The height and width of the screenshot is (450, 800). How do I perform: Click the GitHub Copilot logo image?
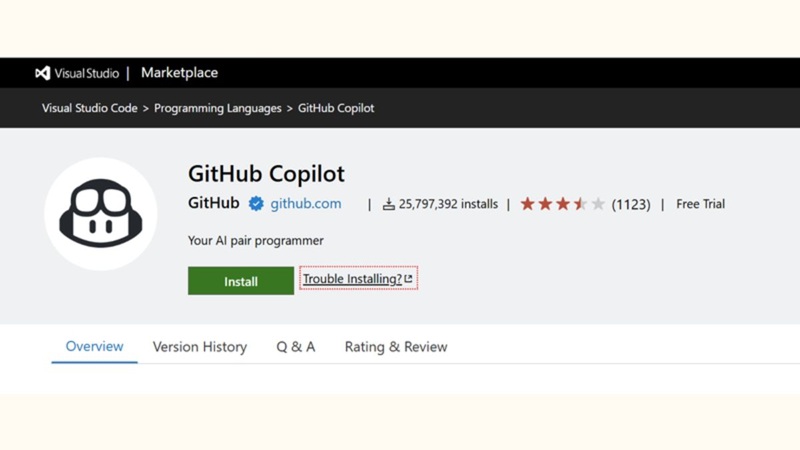101,214
